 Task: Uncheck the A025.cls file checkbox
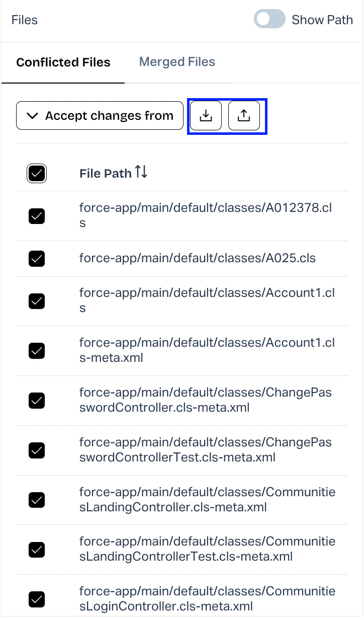click(x=37, y=259)
